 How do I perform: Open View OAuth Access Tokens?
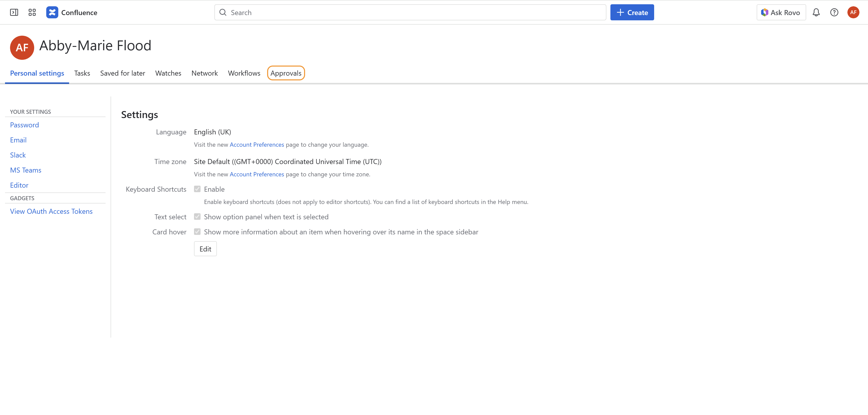[x=51, y=211]
